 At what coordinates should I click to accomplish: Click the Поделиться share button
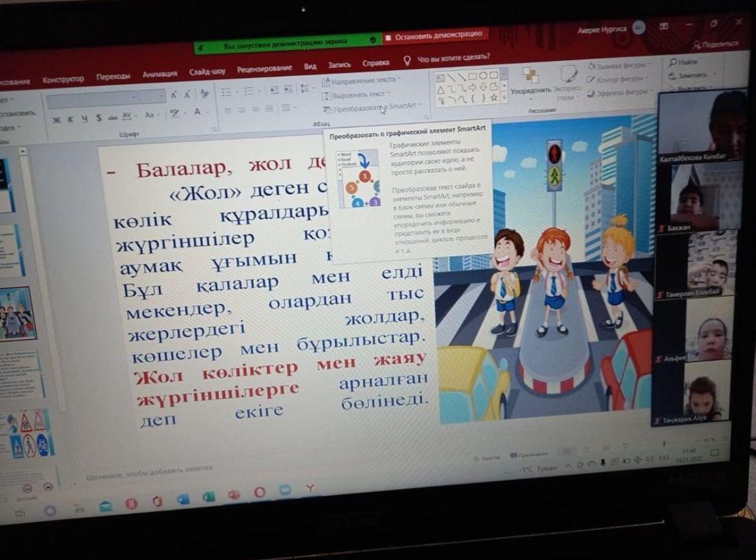point(715,43)
